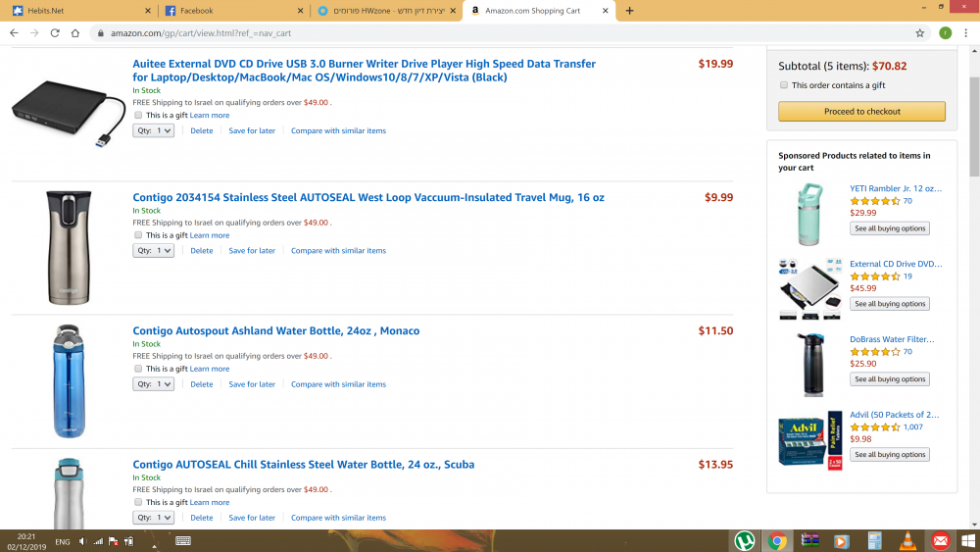Viewport: 980px width, 552px height.
Task: Open the calculator icon in taskbar
Action: coord(875,541)
